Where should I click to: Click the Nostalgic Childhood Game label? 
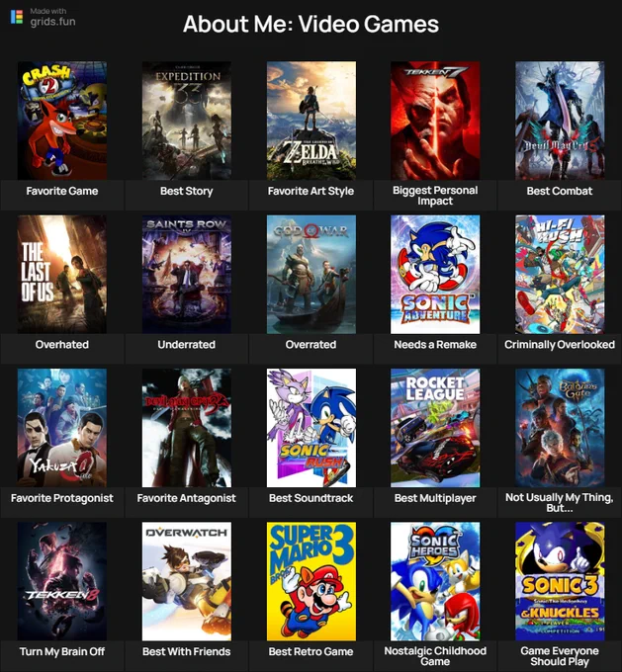(x=435, y=656)
